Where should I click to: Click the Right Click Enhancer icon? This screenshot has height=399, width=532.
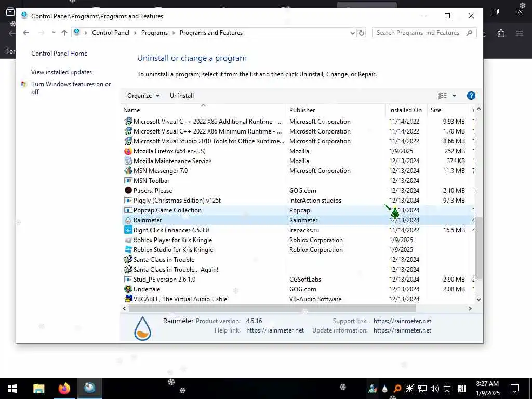128,230
